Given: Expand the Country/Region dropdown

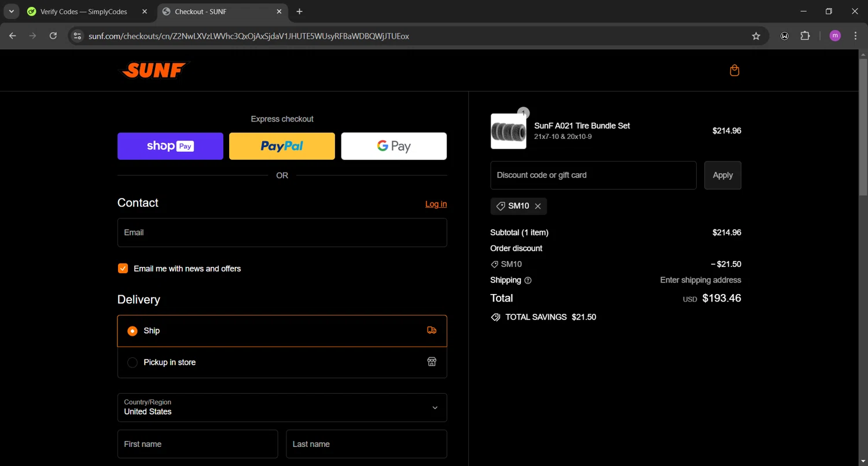Looking at the screenshot, I should click(282, 408).
